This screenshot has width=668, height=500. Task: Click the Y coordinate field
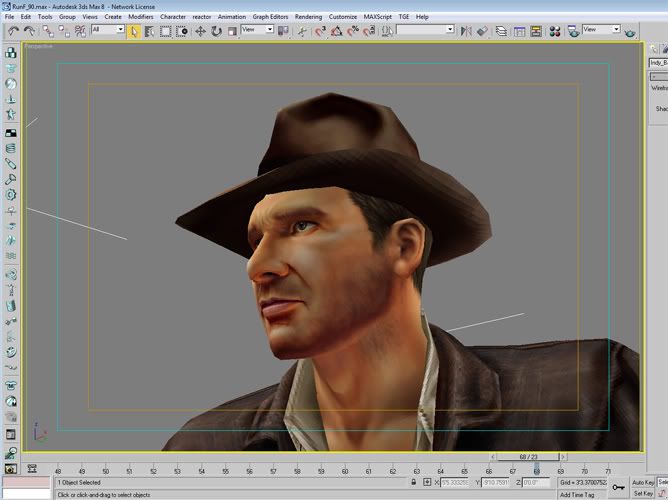coord(495,483)
